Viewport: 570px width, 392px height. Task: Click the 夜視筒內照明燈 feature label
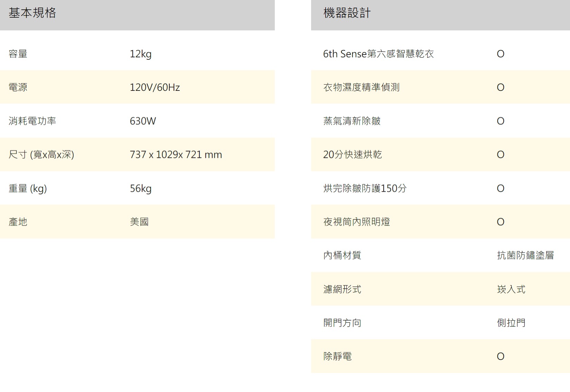(356, 222)
